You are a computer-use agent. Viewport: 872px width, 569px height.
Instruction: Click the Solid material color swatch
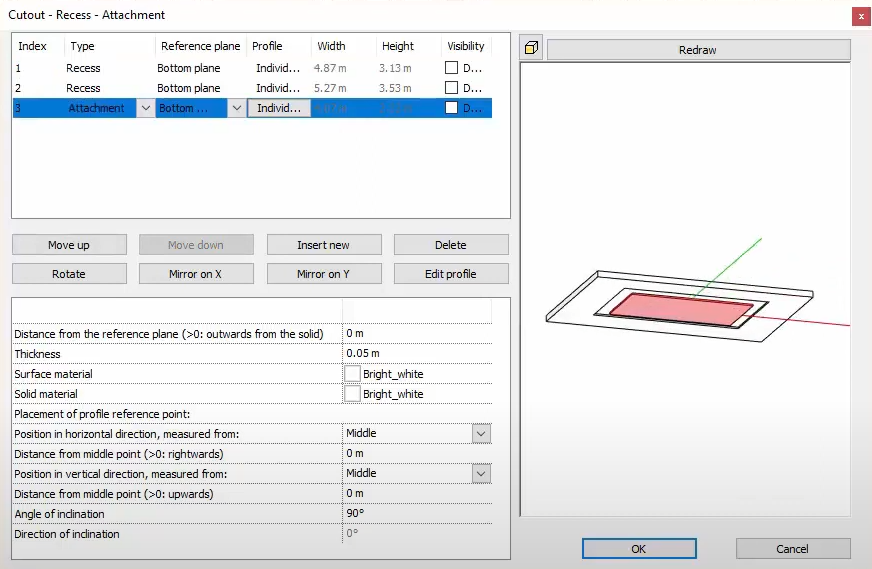tap(352, 394)
